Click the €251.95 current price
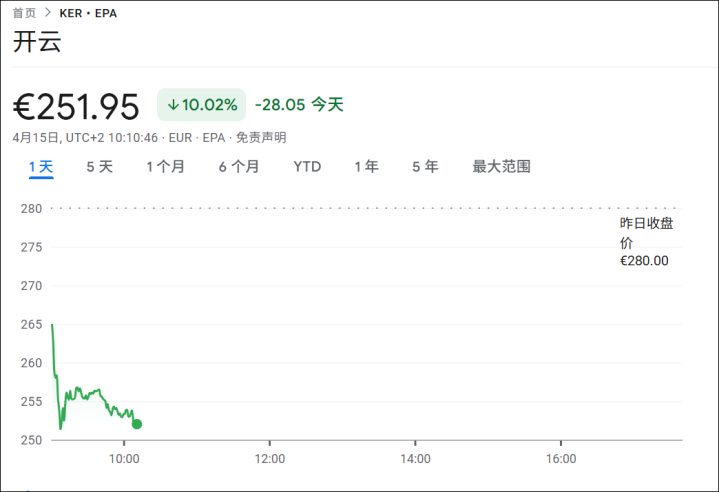 click(76, 105)
